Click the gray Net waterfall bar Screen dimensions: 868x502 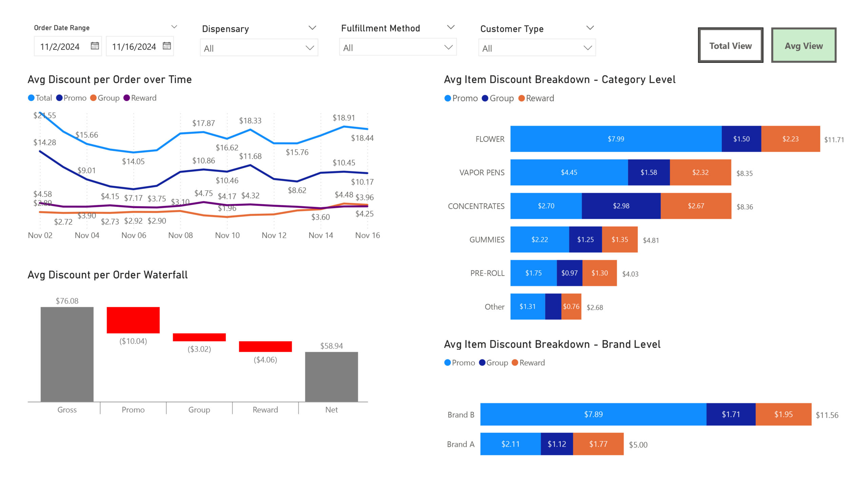point(331,376)
